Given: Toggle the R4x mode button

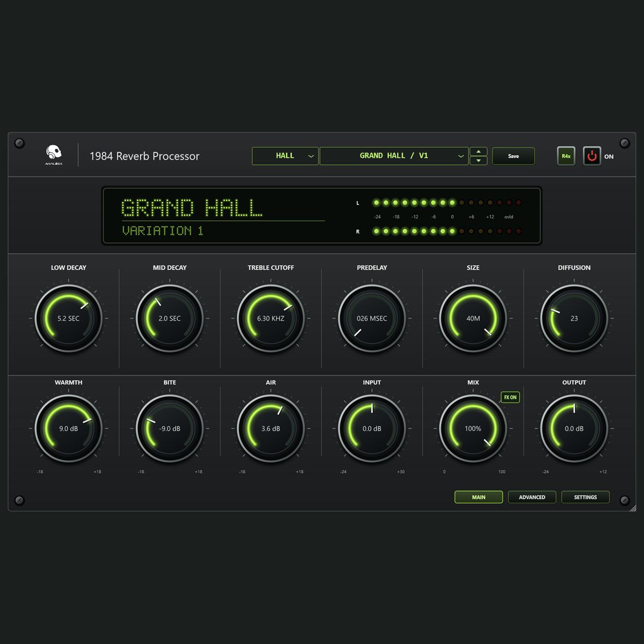Looking at the screenshot, I should click(x=566, y=156).
